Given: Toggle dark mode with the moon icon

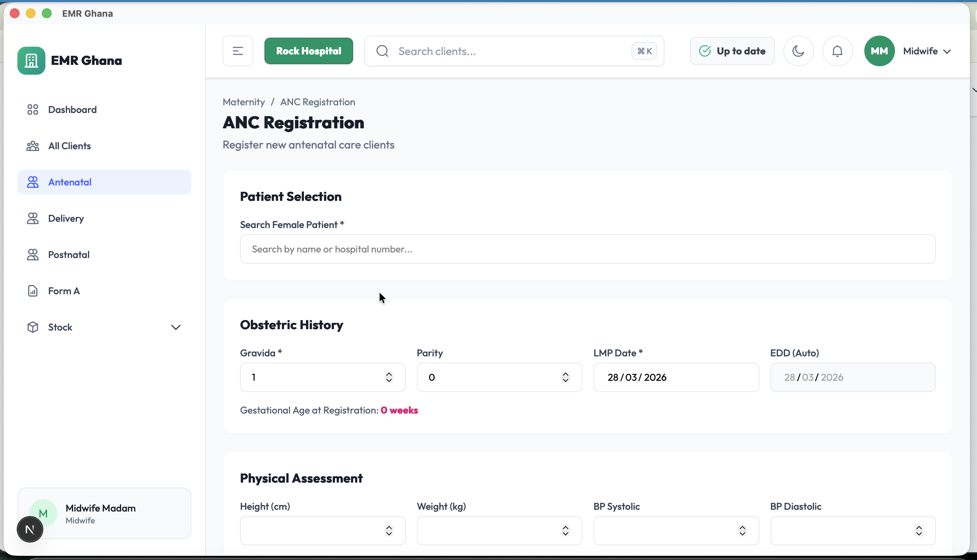Looking at the screenshot, I should click(x=798, y=50).
